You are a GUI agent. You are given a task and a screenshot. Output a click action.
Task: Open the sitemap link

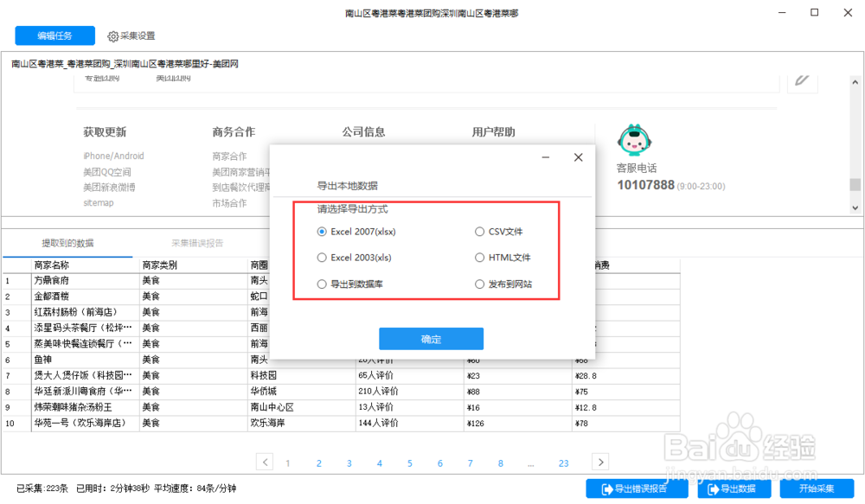pos(99,203)
